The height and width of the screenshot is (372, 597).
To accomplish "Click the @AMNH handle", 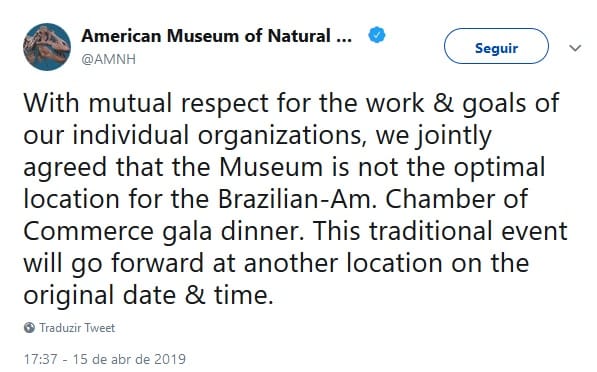I will pyautogui.click(x=109, y=59).
